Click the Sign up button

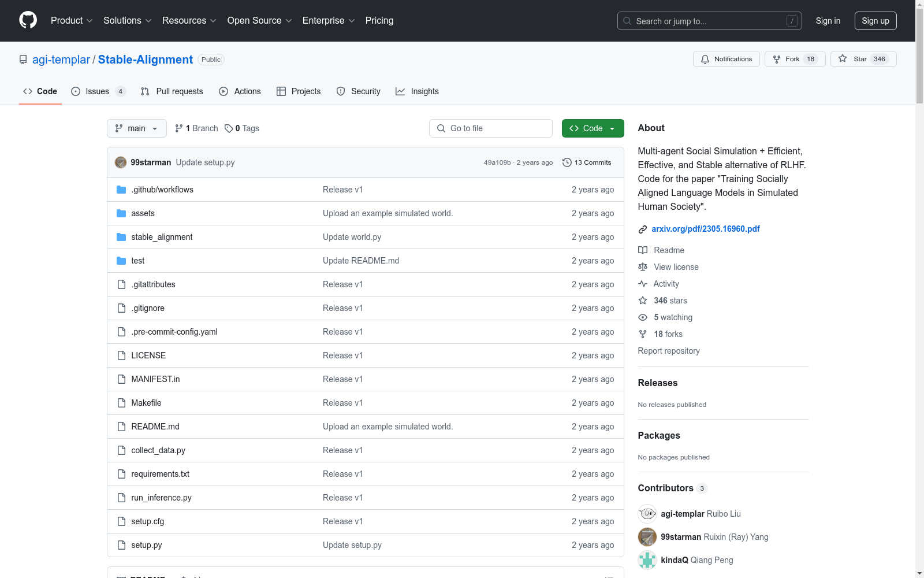tap(875, 21)
